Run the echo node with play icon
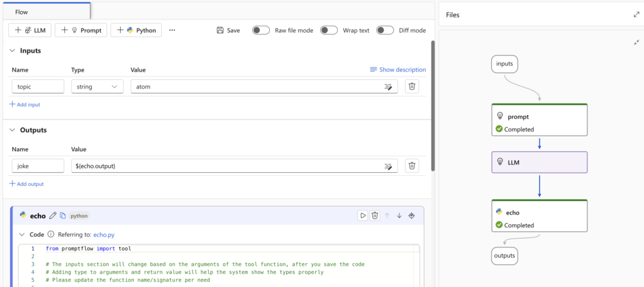 363,215
